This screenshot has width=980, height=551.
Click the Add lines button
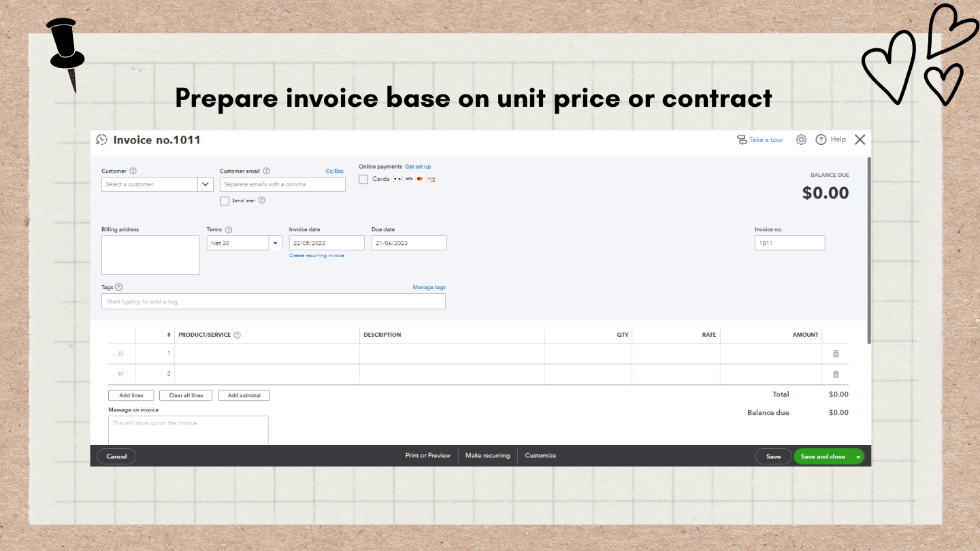click(x=131, y=395)
